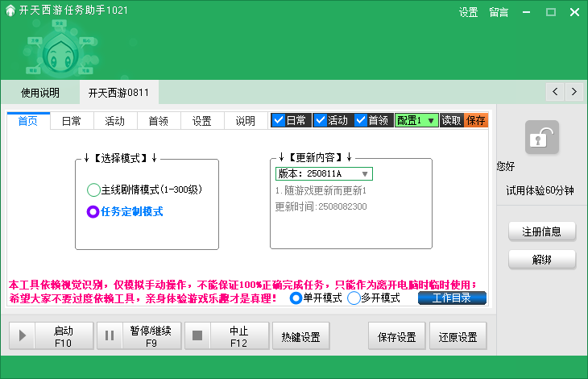Uncheck the 活动 checkbox
Screen dimensions: 588x379
pyautogui.click(x=320, y=120)
